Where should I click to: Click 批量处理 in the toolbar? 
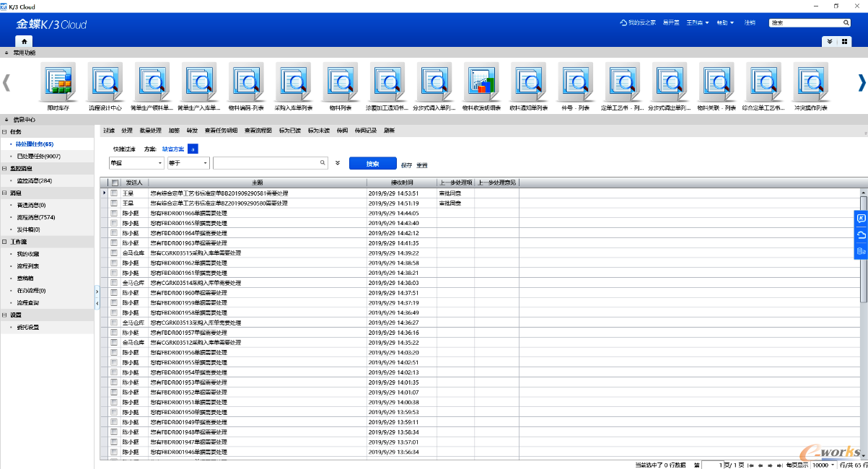point(150,131)
